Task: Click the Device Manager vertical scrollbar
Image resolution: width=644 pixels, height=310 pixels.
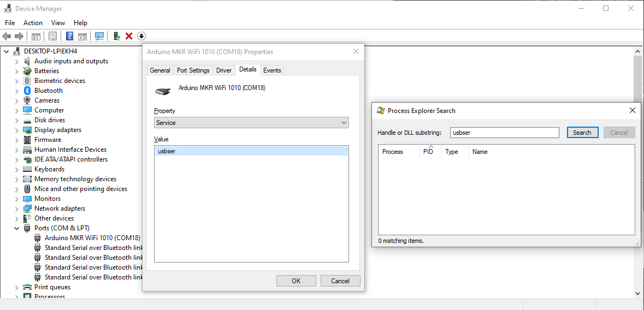Action: (x=637, y=172)
